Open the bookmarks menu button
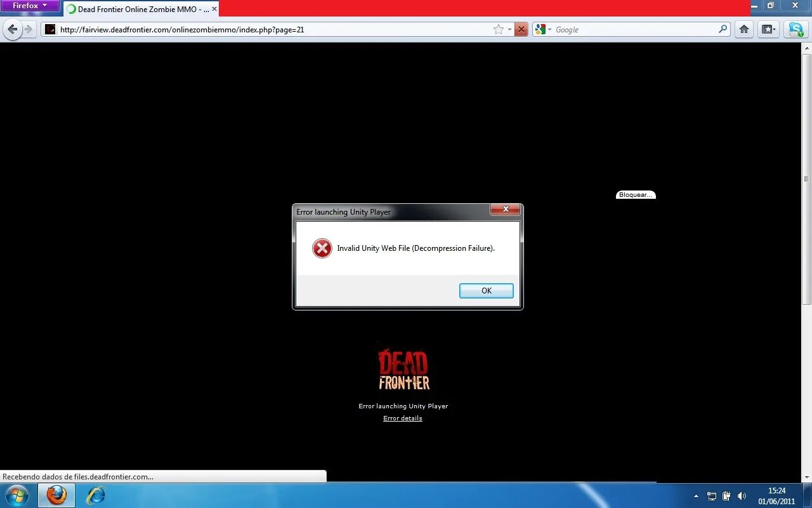Screen dimensions: 812x508 769,29
